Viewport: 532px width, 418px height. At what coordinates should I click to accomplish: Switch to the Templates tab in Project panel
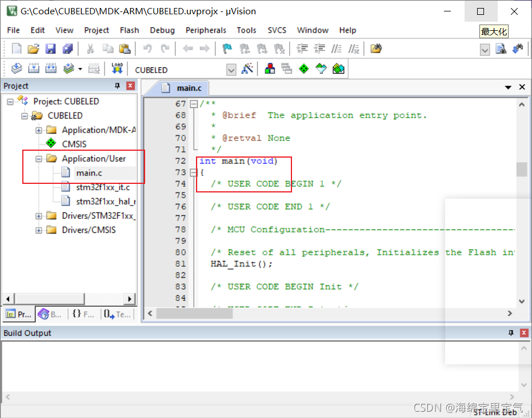118,314
